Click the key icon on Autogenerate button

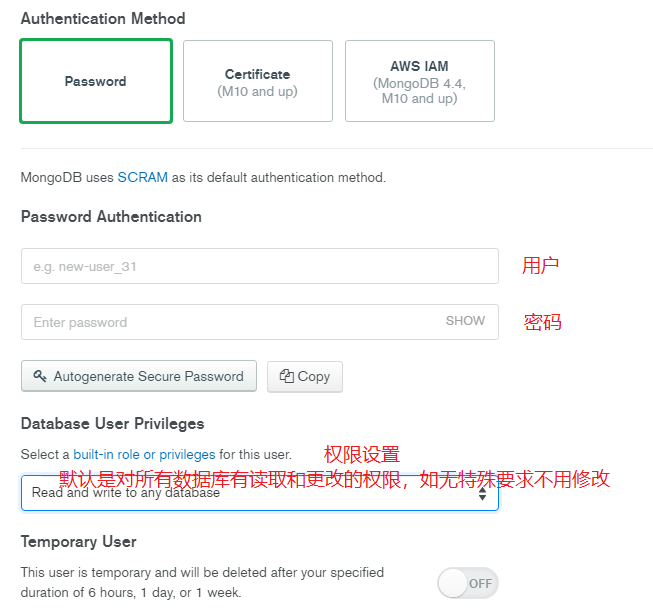(x=40, y=376)
